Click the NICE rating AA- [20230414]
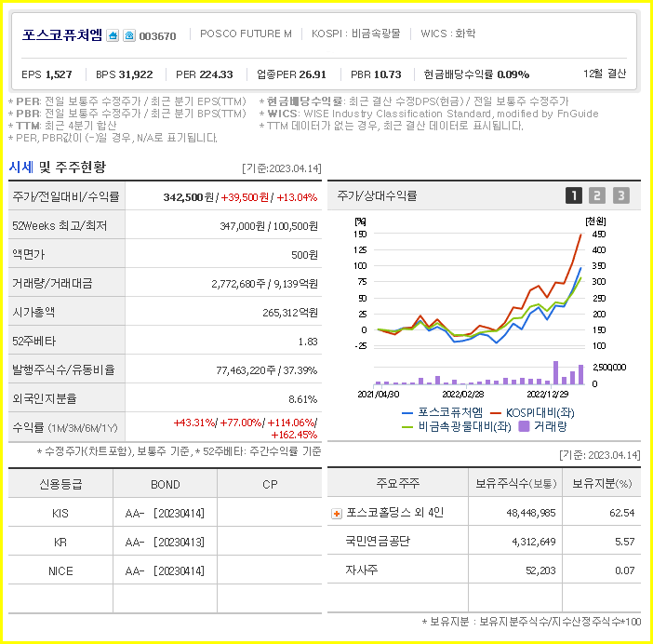Screen dimensions: 653x644 click(165, 570)
